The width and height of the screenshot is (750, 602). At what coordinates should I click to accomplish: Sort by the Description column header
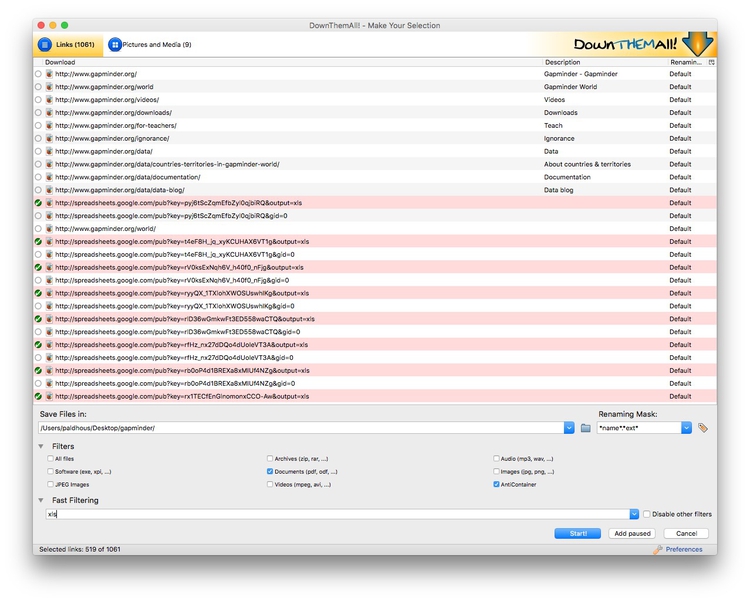605,62
